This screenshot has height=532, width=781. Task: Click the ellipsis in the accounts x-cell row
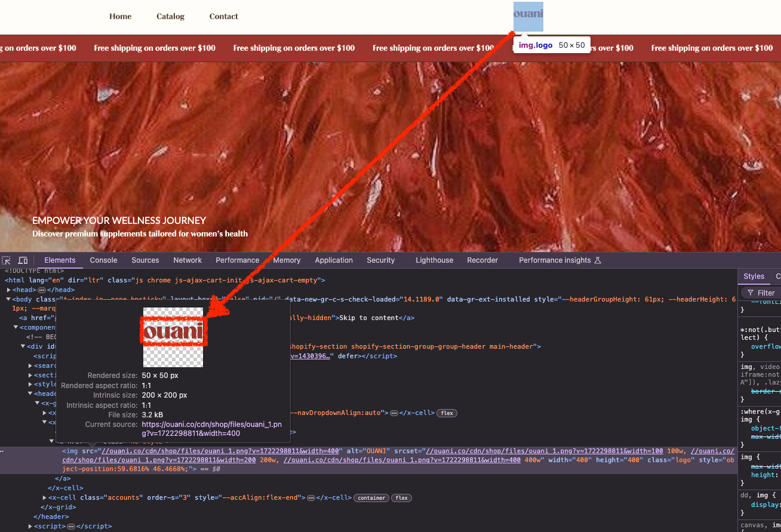[x=310, y=498]
